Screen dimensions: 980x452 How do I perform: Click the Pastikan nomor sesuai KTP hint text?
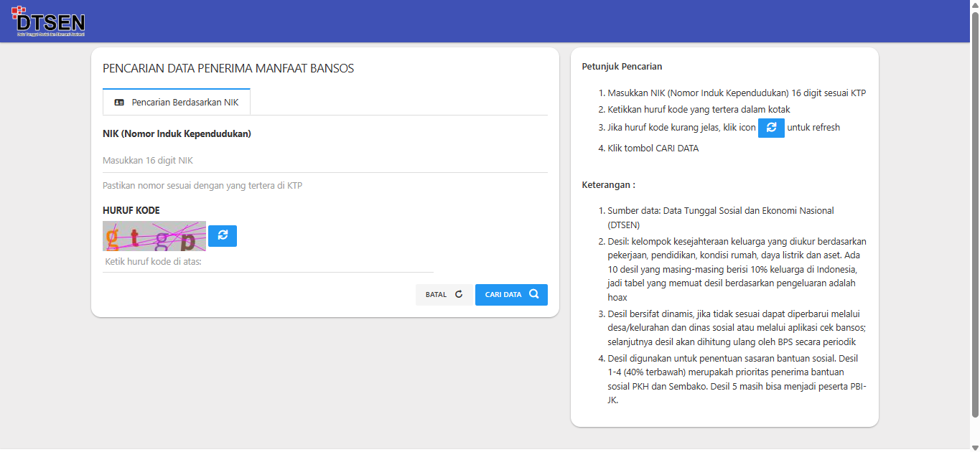tap(202, 186)
